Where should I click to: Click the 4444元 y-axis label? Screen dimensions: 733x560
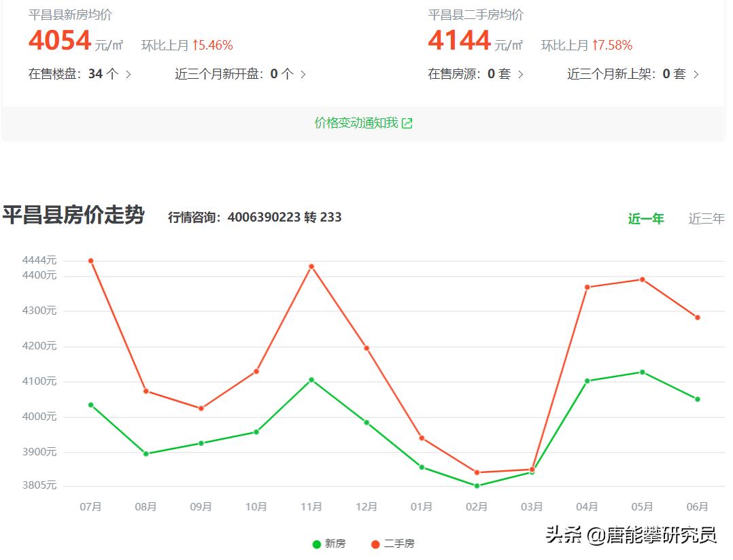pyautogui.click(x=39, y=260)
